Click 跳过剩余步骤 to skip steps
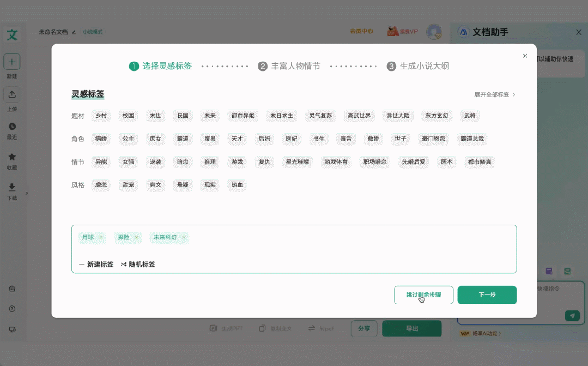 click(x=423, y=295)
